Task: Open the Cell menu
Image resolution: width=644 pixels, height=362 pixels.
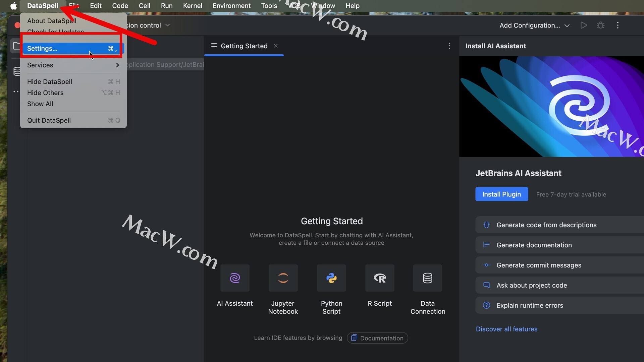Action: point(145,6)
